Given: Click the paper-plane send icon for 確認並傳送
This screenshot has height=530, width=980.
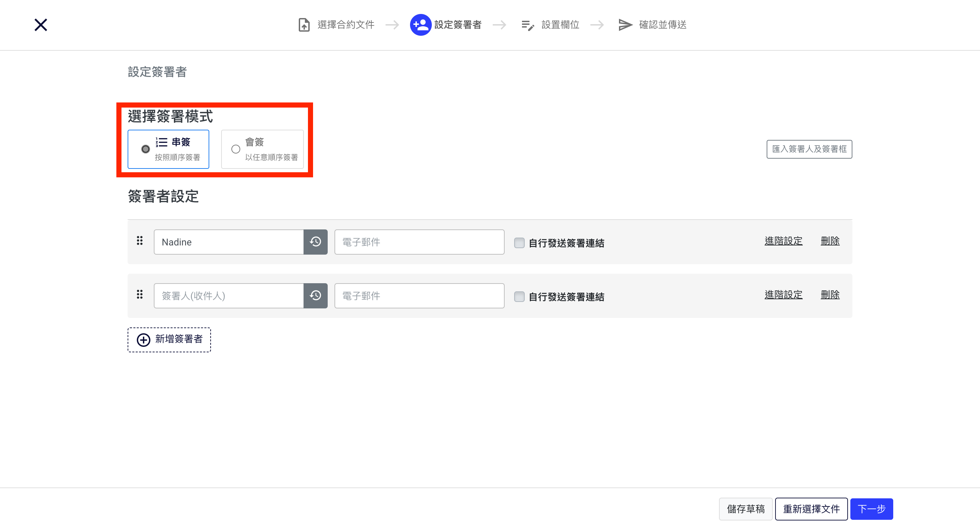Looking at the screenshot, I should [x=625, y=25].
